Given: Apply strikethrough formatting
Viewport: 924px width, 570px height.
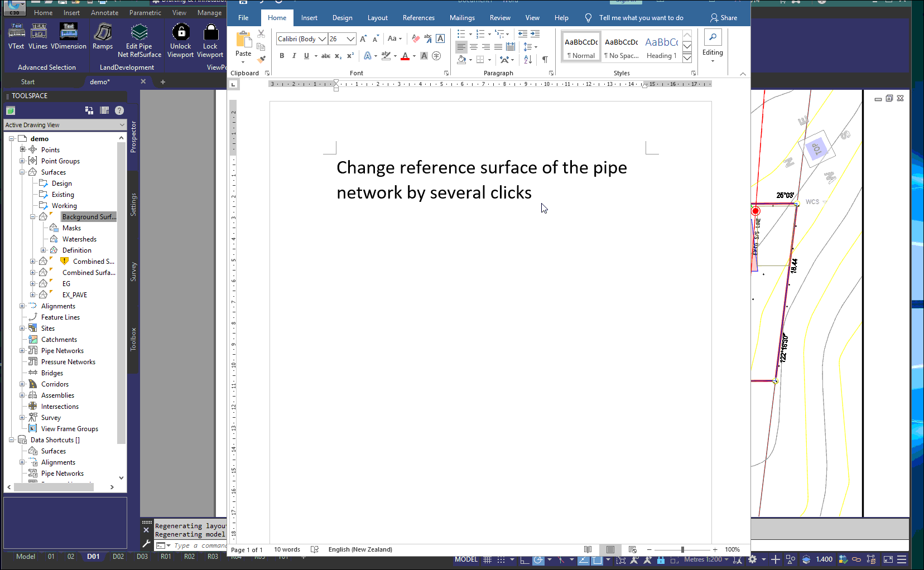Looking at the screenshot, I should click(326, 56).
